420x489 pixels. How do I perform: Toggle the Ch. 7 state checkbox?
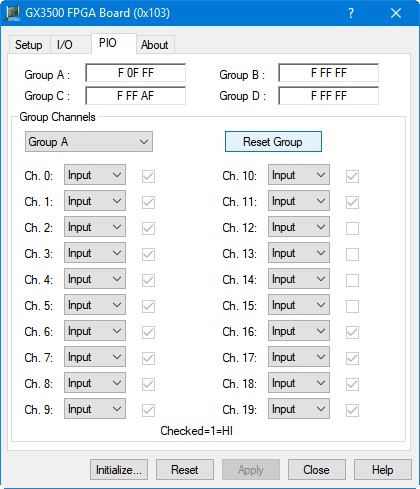coord(148,358)
